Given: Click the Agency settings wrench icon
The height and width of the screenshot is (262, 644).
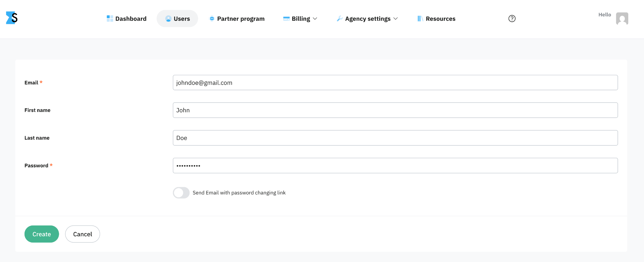Looking at the screenshot, I should pos(340,19).
